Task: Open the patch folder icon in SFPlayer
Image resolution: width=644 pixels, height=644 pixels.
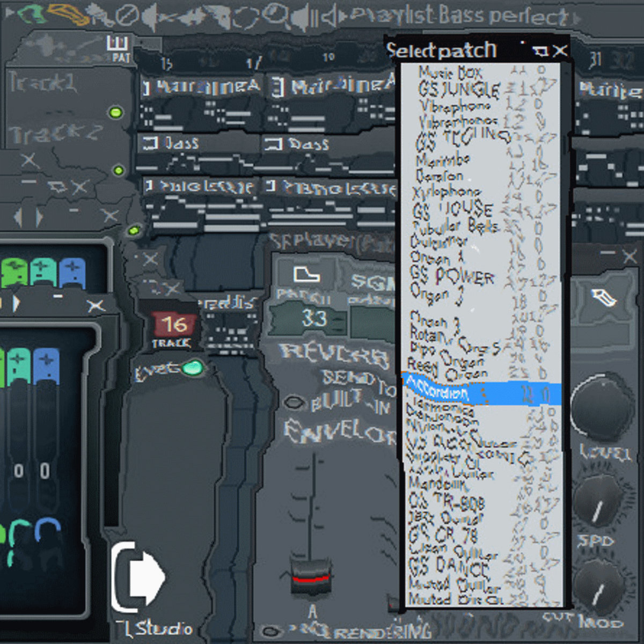Action: 306,275
